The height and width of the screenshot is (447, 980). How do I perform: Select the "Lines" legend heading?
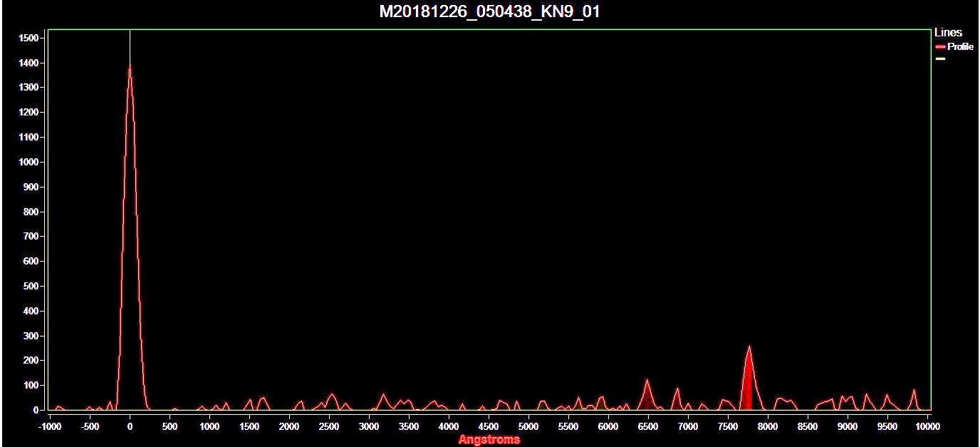pyautogui.click(x=948, y=32)
